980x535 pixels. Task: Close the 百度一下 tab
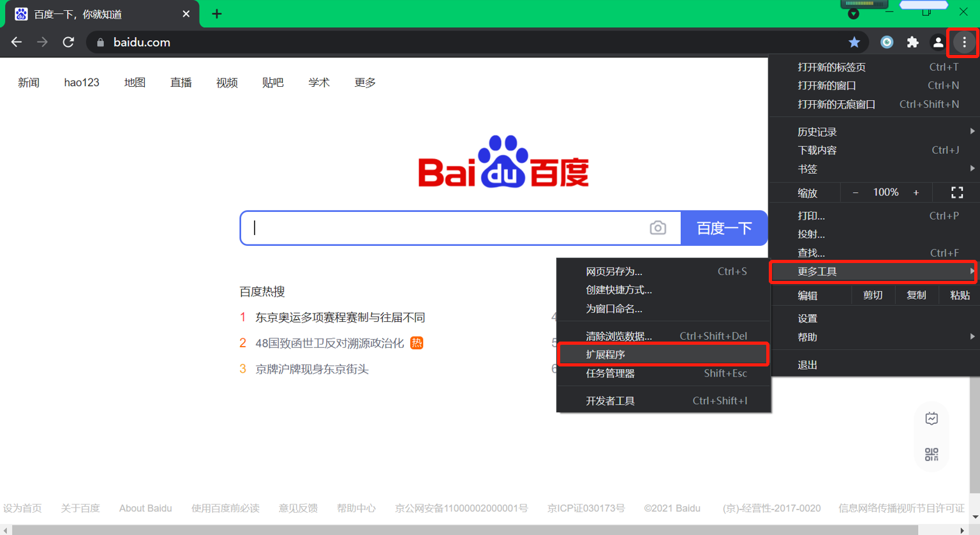[x=186, y=14]
